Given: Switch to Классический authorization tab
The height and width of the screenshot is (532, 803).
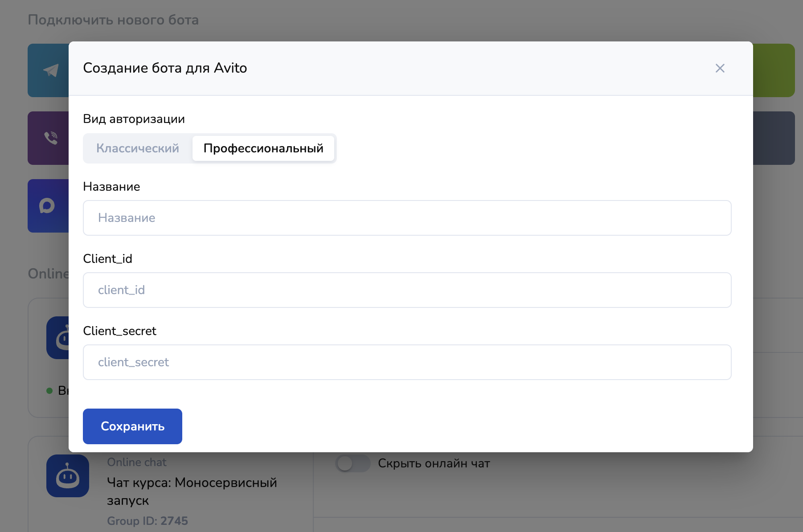Looking at the screenshot, I should [x=138, y=148].
